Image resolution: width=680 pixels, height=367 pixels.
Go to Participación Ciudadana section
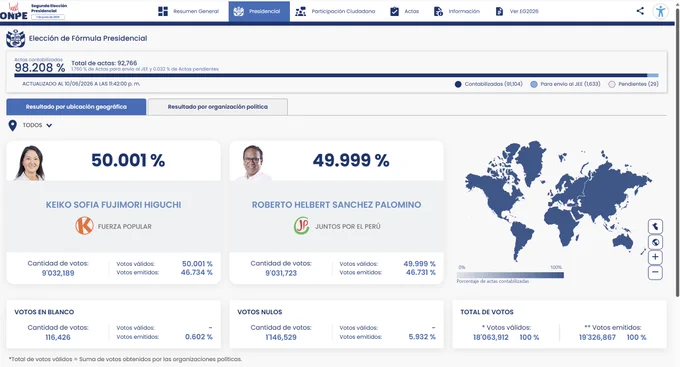click(335, 11)
